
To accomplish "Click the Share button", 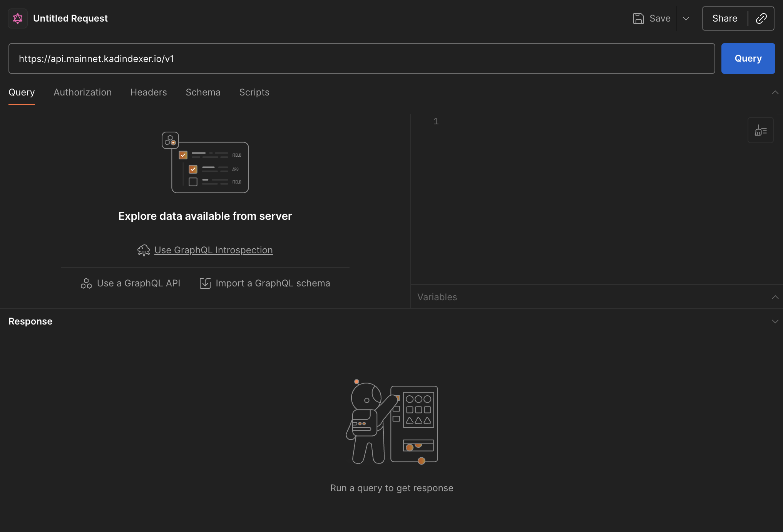I will tap(724, 18).
